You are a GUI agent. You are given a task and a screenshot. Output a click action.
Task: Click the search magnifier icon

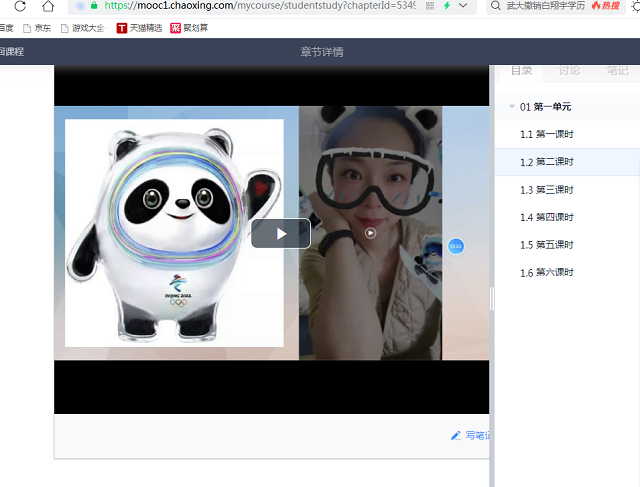click(x=496, y=6)
